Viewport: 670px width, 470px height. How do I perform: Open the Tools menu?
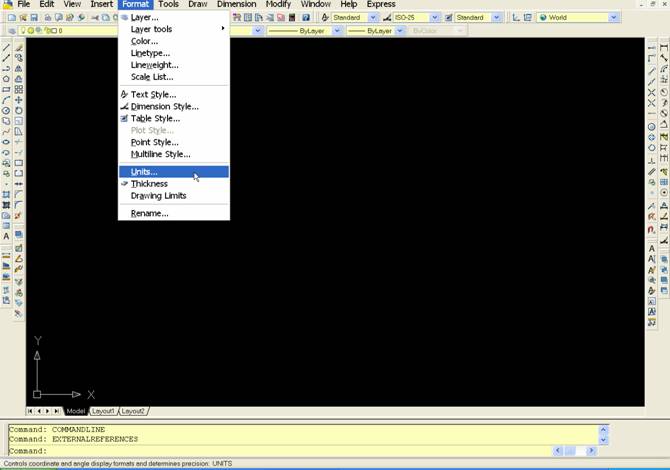point(168,4)
